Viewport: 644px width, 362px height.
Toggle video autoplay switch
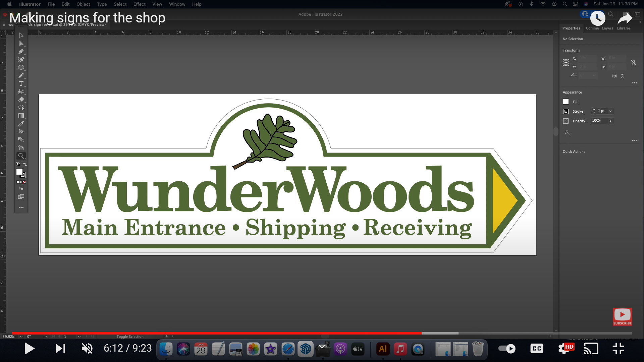[x=507, y=349]
